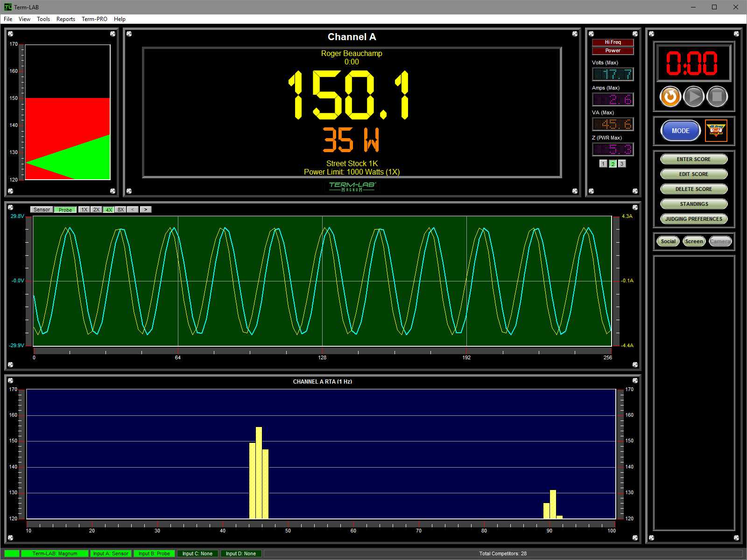
Task: Click the blue MODE button
Action: pyautogui.click(x=680, y=131)
